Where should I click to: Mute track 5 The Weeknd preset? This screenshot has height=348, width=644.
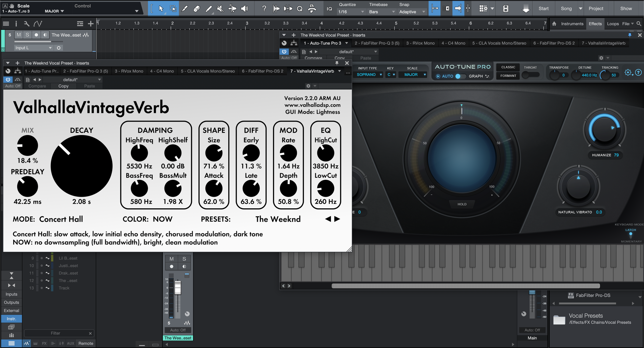coord(19,35)
